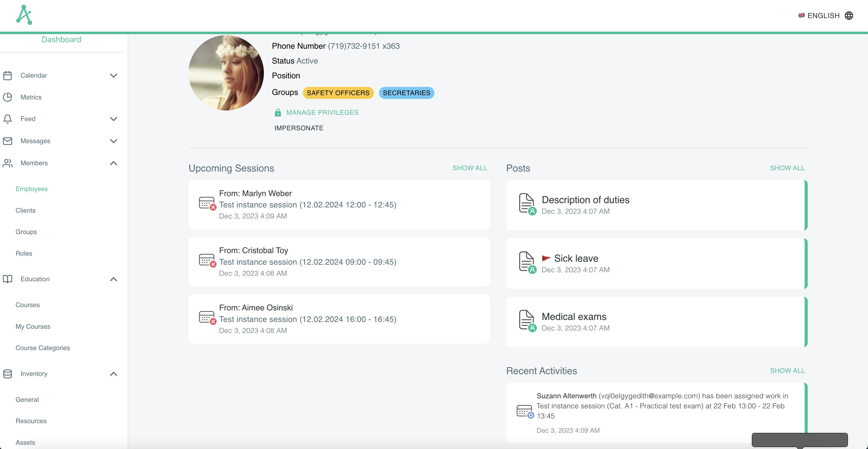Select the Metrics pie chart icon
868x449 pixels.
pyautogui.click(x=8, y=97)
